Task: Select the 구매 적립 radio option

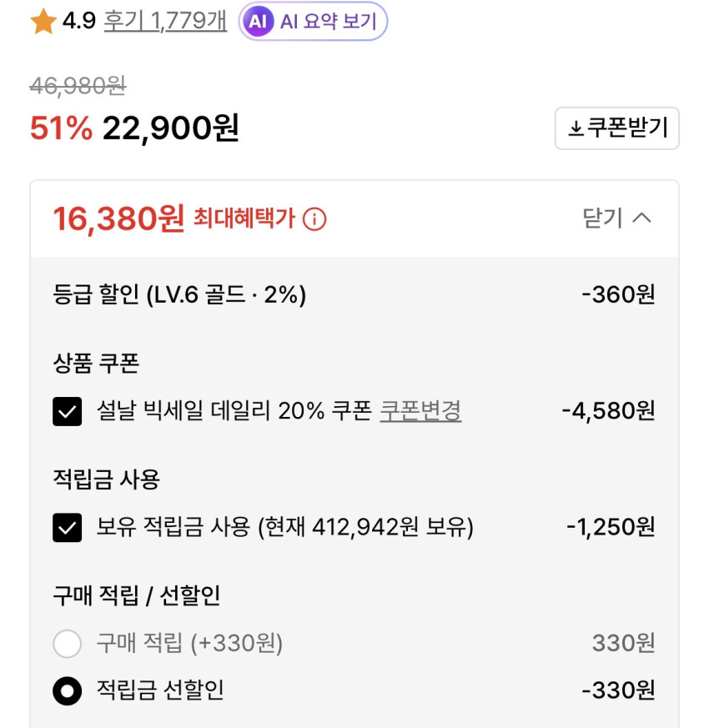Action: (68, 643)
